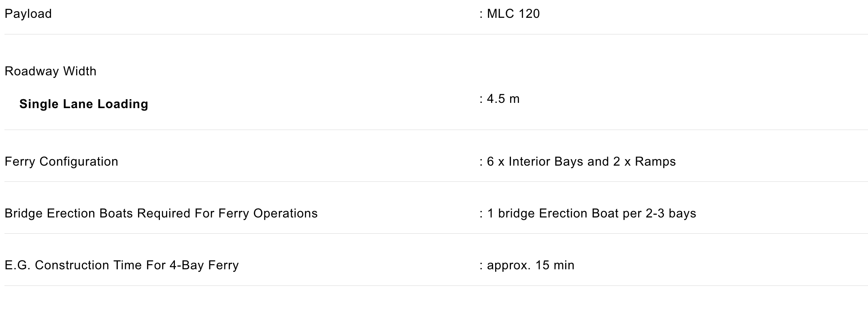Click the 4.5 m width value

pyautogui.click(x=503, y=99)
